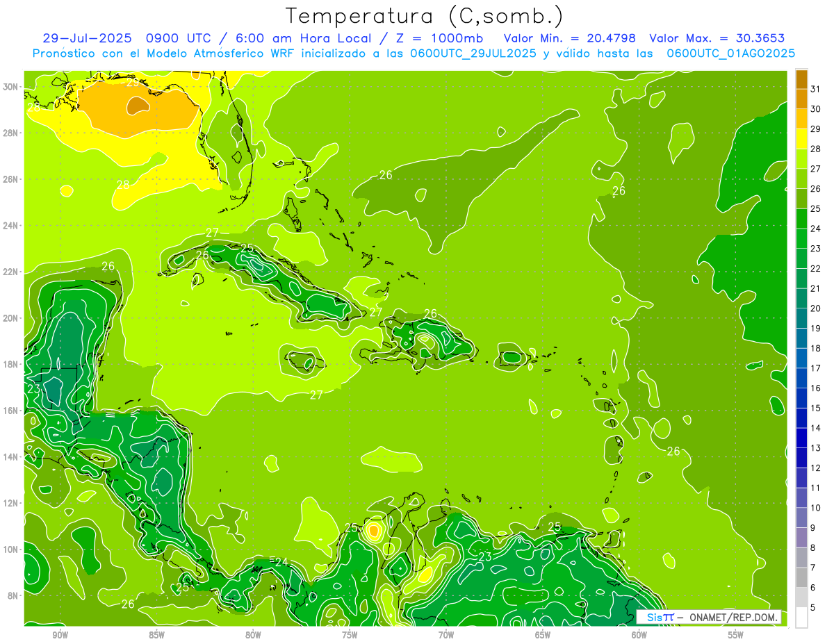Image resolution: width=834 pixels, height=644 pixels.
Task: Click the title 'Temperatura (C,somb.)'
Action: [424, 16]
